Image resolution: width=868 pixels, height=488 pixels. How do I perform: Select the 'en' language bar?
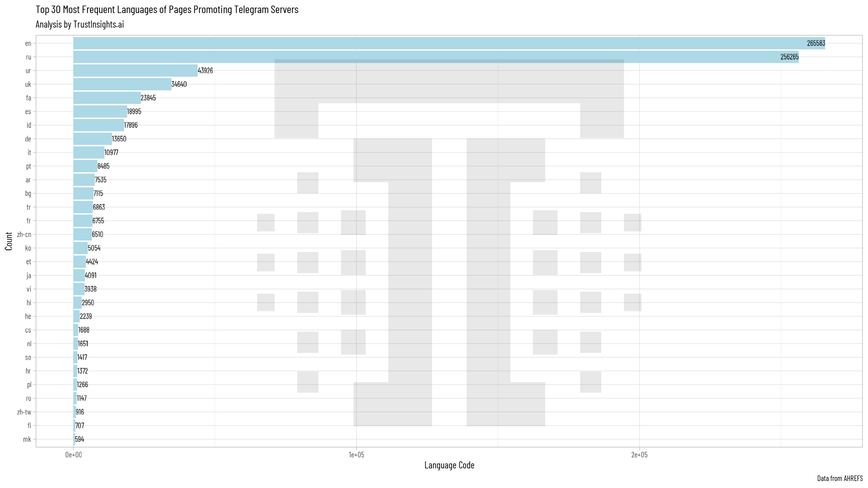[x=449, y=43]
